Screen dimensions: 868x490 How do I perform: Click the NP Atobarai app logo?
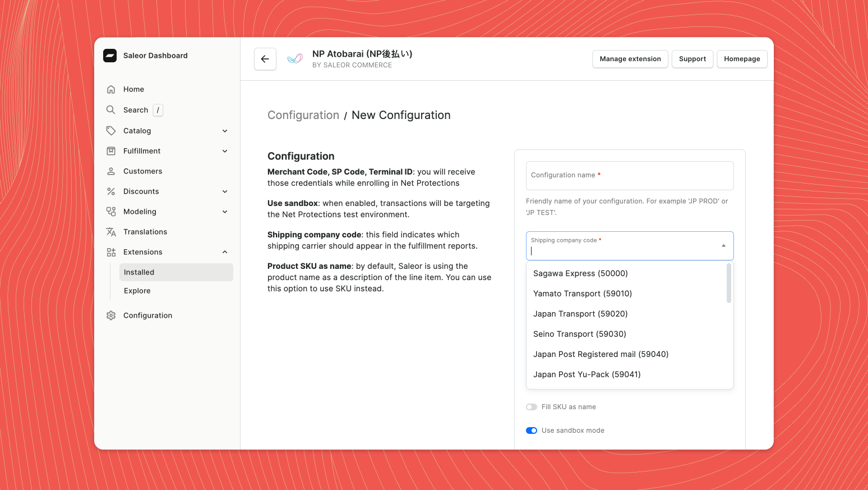[295, 59]
